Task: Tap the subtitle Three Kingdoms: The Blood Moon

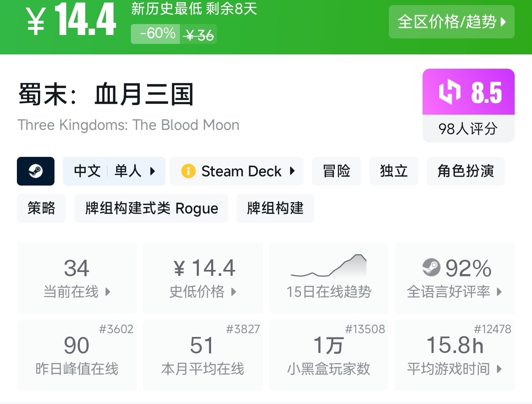Action: (128, 125)
